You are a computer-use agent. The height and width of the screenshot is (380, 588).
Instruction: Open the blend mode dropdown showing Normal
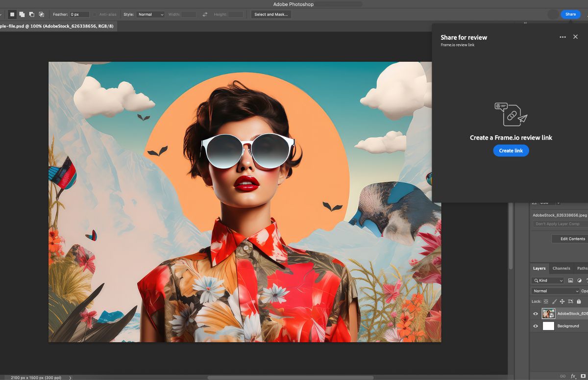(555, 290)
